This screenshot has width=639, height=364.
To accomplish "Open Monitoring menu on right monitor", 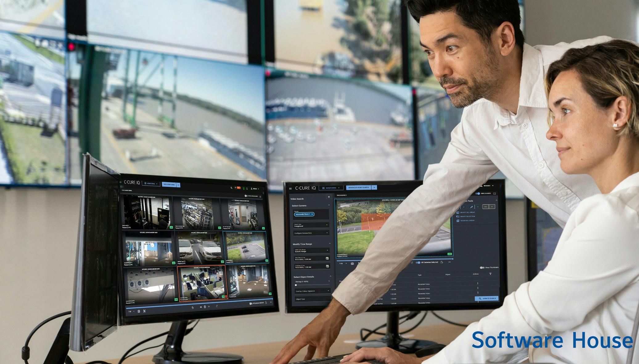I will point(331,188).
